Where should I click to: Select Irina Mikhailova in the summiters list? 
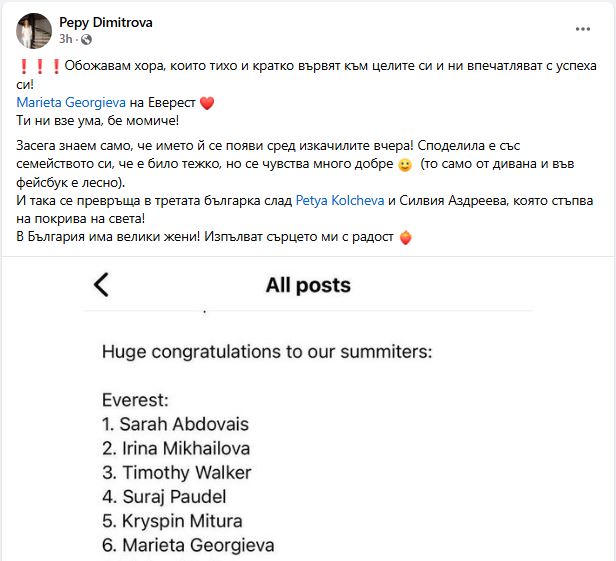click(x=176, y=448)
